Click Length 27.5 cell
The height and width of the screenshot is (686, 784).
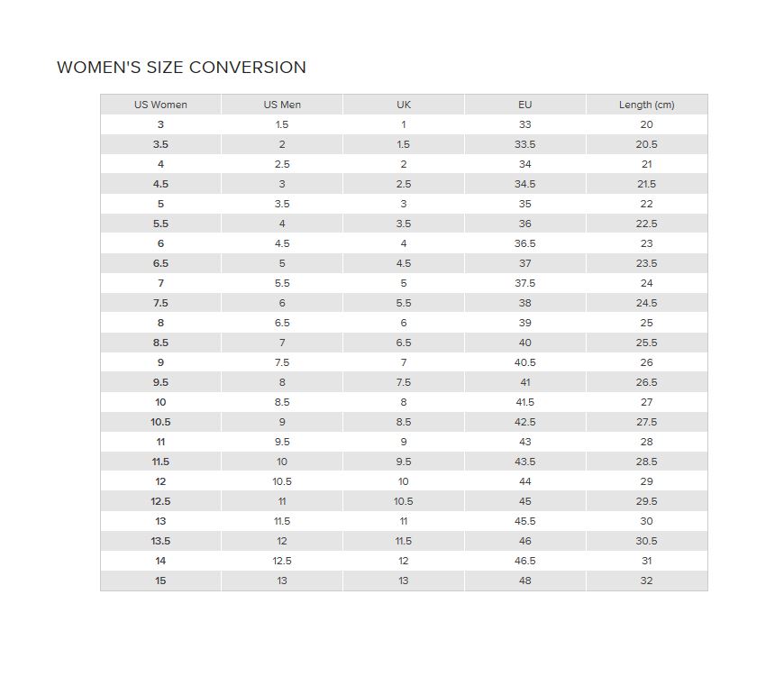pyautogui.click(x=646, y=422)
